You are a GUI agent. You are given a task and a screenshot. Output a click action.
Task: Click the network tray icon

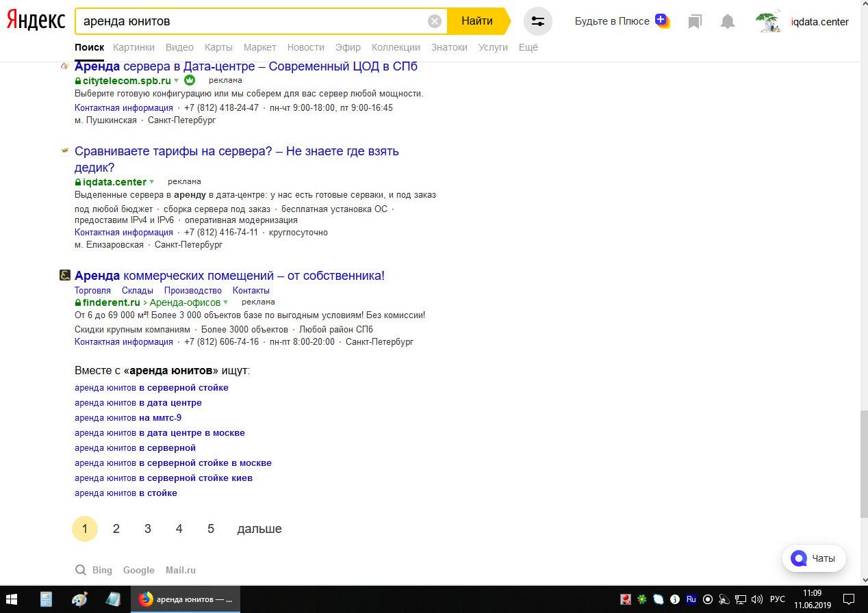(740, 599)
